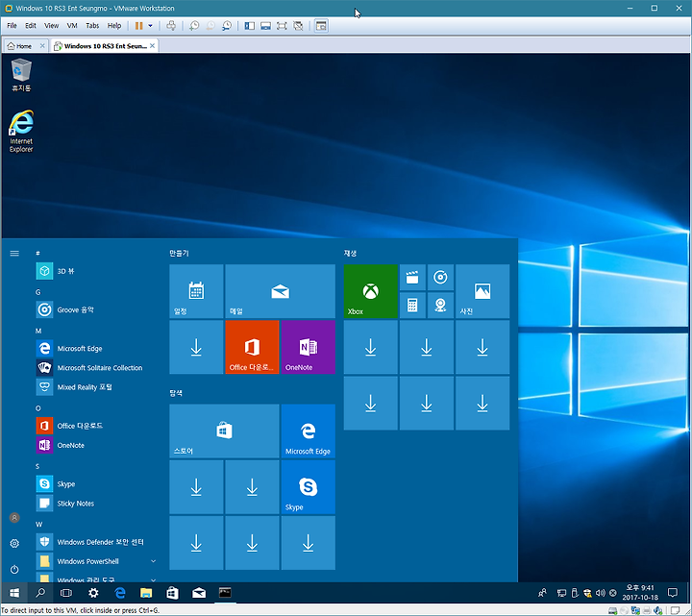Viewport: 692px width, 616px height.
Task: Open the Movies & TV small tile
Action: [x=412, y=278]
